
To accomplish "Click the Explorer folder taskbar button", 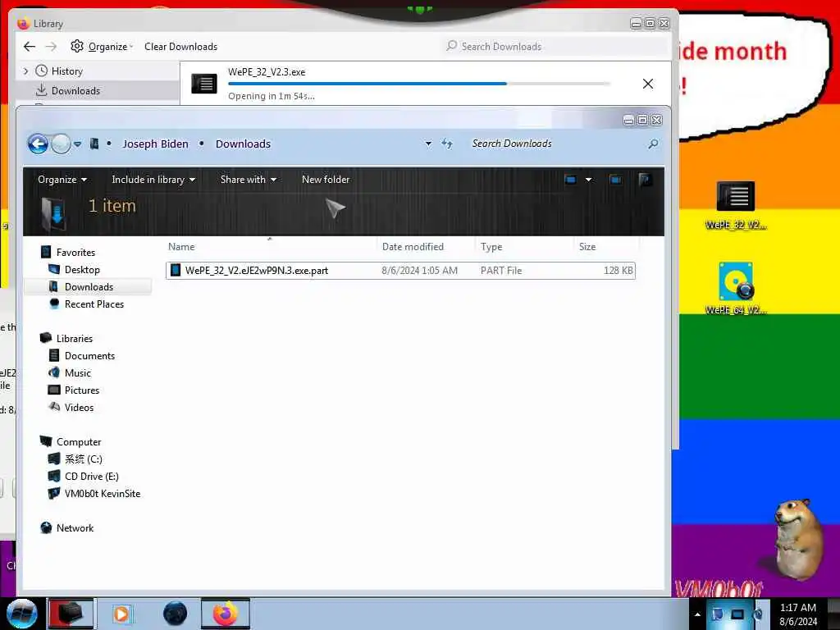I will (71, 614).
